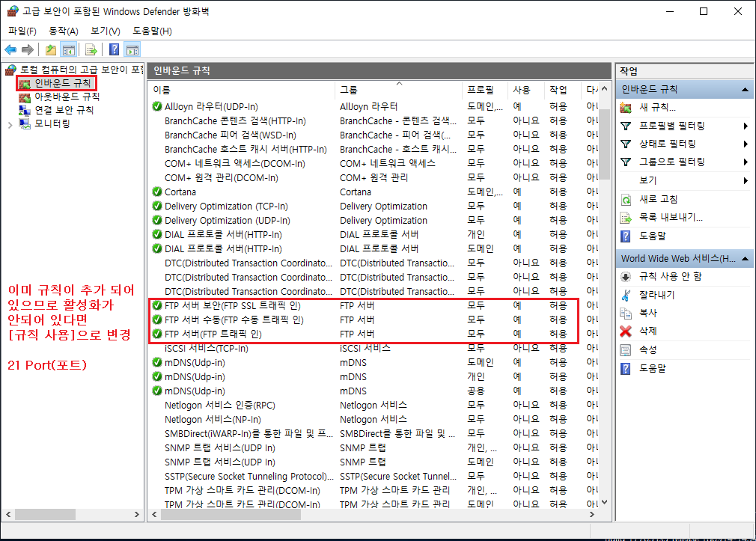Select 연결 보안 규칙 in the tree

64,110
